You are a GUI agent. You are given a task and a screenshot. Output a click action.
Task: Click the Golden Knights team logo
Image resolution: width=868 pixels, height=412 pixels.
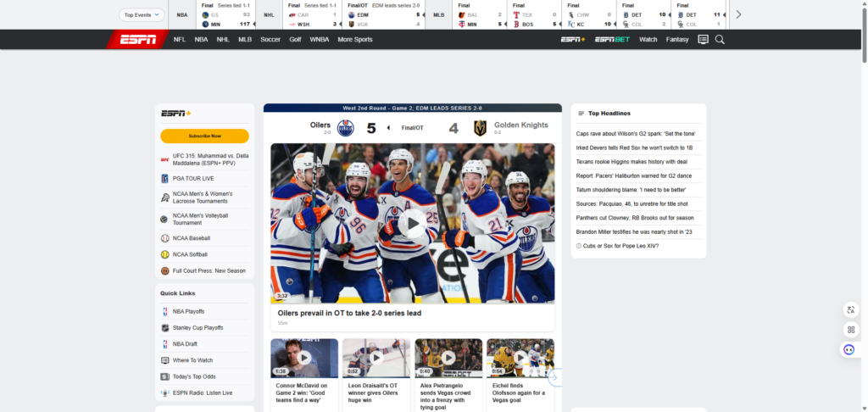[480, 128]
